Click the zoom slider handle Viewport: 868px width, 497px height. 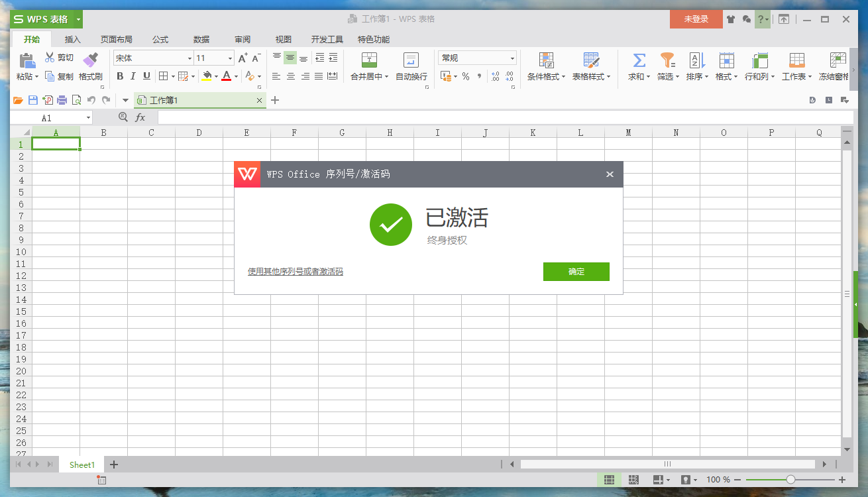pyautogui.click(x=790, y=479)
